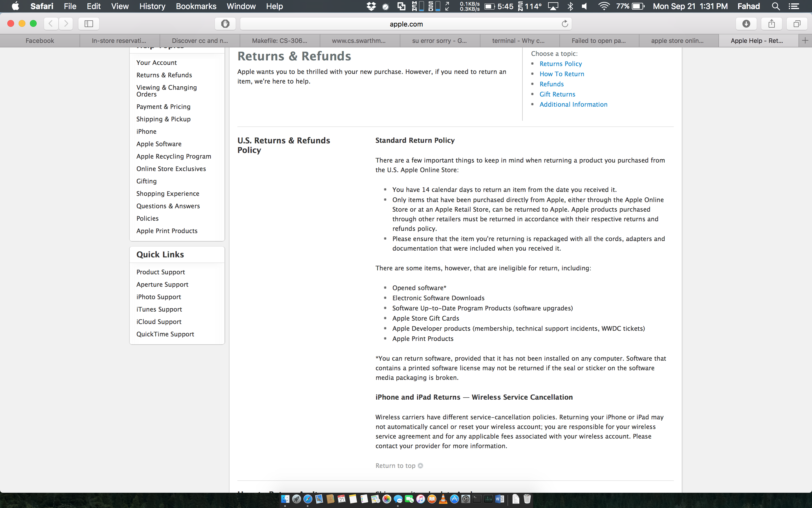Open Apple Recycling Program topic
This screenshot has width=812, height=508.
(174, 156)
